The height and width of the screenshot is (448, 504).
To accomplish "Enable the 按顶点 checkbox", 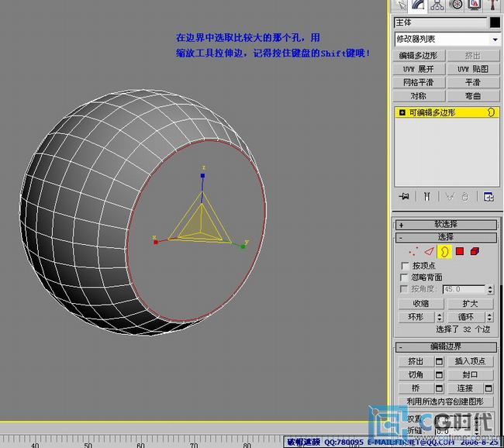I will [x=405, y=266].
